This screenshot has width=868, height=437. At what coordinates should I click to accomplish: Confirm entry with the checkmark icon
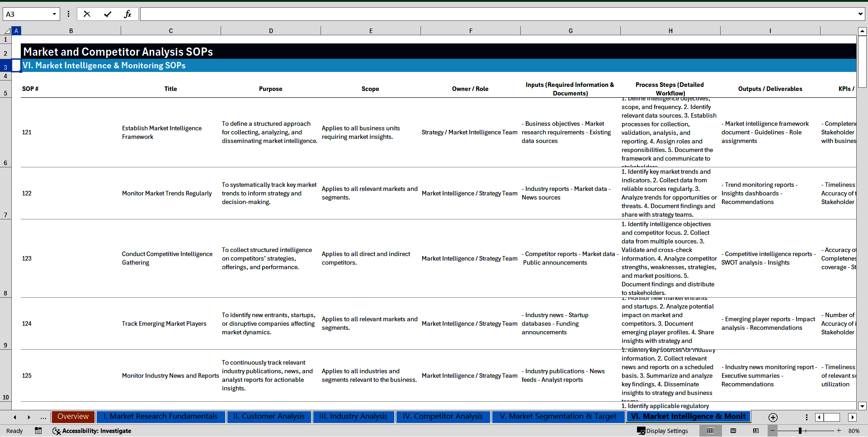(107, 14)
